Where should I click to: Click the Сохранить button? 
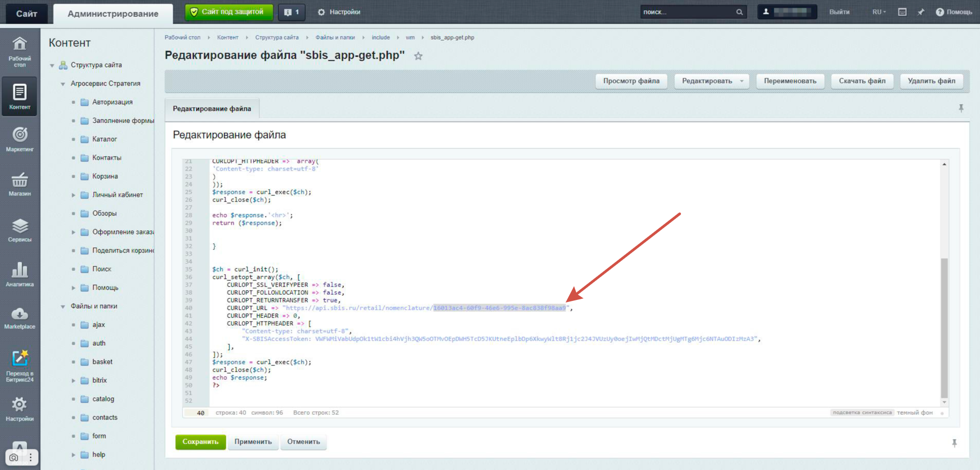[201, 442]
